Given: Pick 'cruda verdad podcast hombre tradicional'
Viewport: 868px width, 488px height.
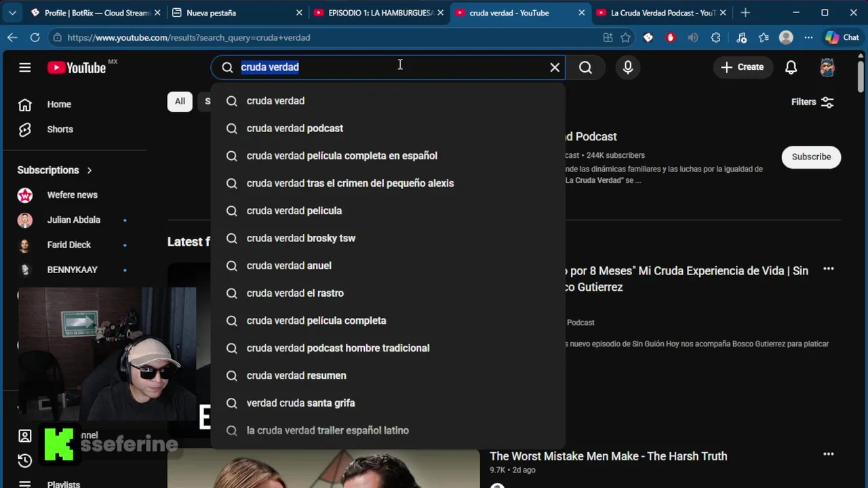Looking at the screenshot, I should (x=388, y=348).
